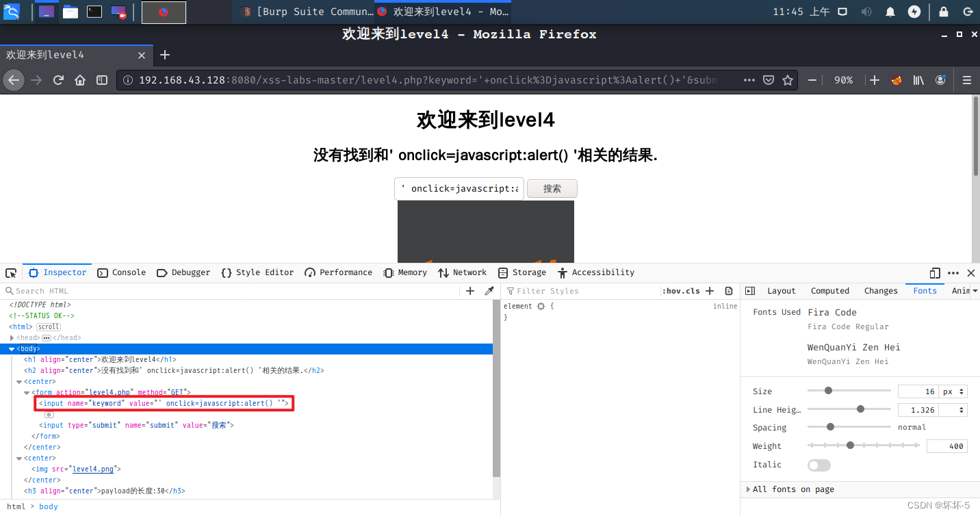The height and width of the screenshot is (516, 980).
Task: Toggle the Firefox sidebar icon
Action: click(x=102, y=80)
